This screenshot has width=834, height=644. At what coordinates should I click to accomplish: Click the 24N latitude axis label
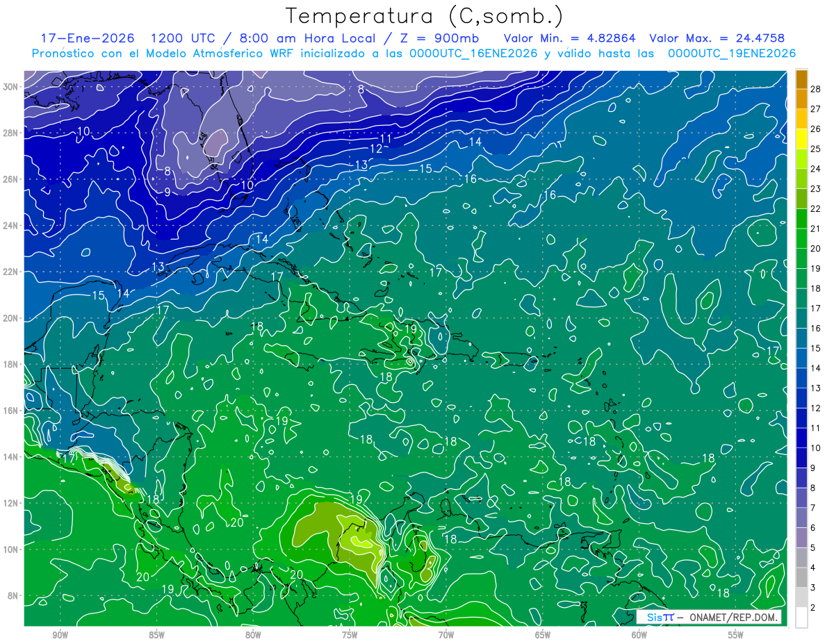point(10,226)
